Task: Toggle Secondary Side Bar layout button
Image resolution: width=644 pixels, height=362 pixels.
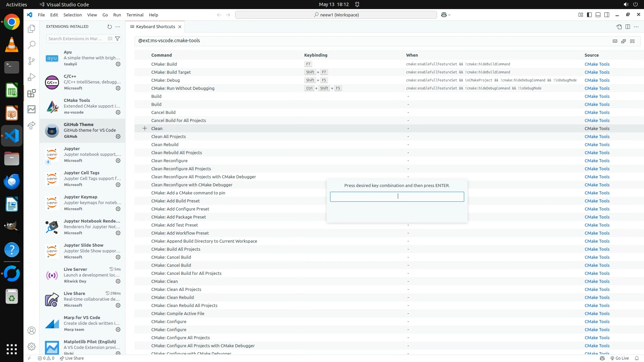Action: pyautogui.click(x=607, y=15)
